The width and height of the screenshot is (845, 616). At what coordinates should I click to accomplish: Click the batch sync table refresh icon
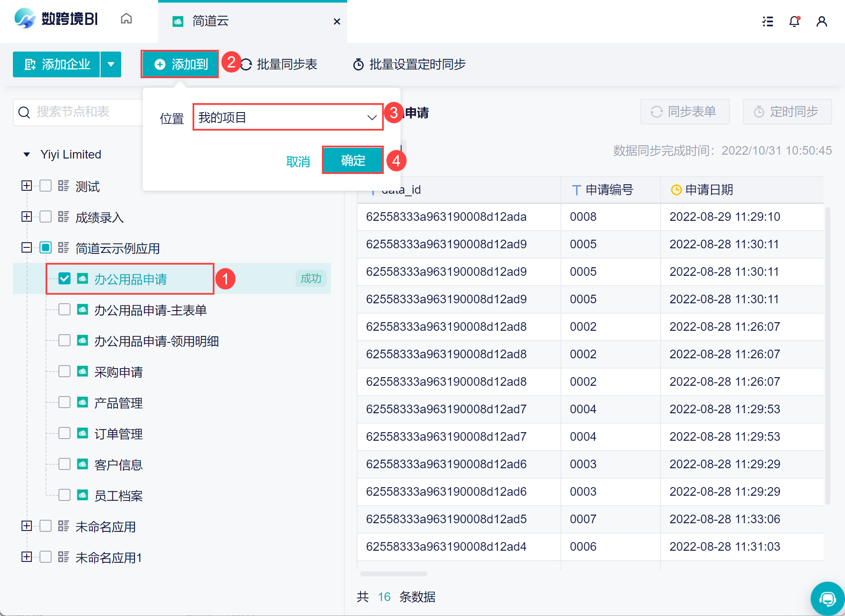[x=246, y=65]
